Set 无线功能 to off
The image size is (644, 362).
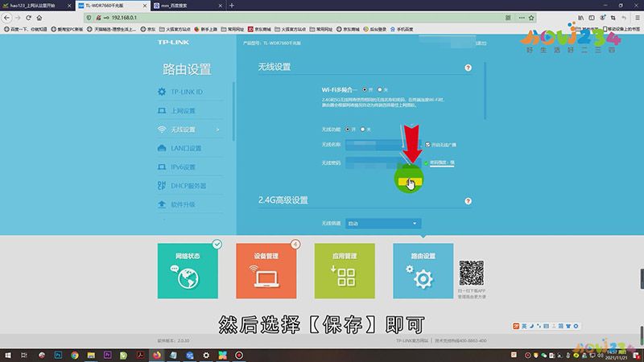coord(363,130)
